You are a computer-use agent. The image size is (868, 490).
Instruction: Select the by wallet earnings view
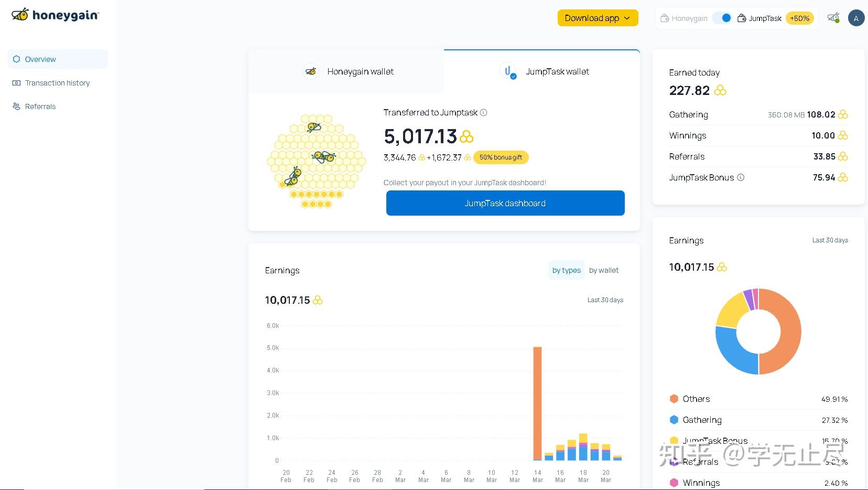pos(604,270)
